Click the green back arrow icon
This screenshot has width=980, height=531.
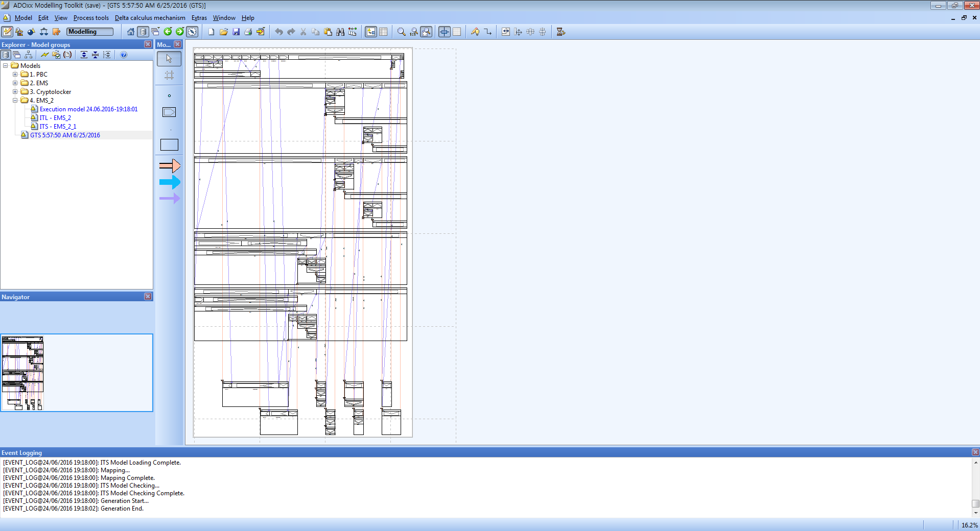coord(168,32)
